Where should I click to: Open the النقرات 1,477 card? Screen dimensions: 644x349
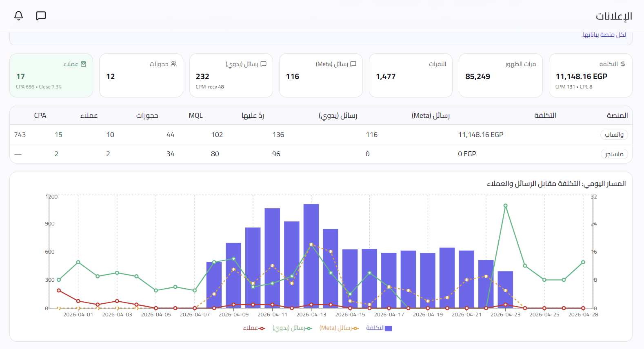pos(411,75)
